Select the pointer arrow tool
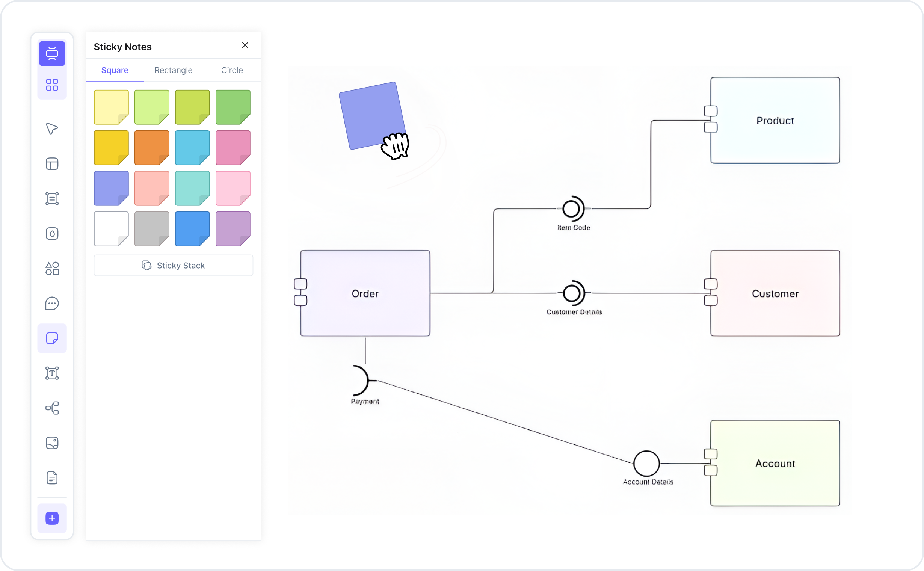This screenshot has height=571, width=924. point(52,129)
